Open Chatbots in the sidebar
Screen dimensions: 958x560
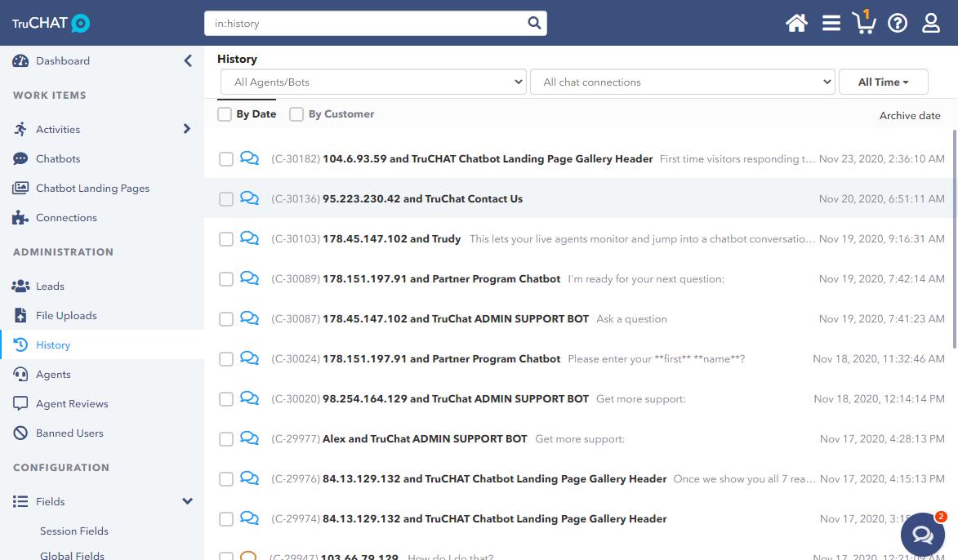click(x=58, y=159)
